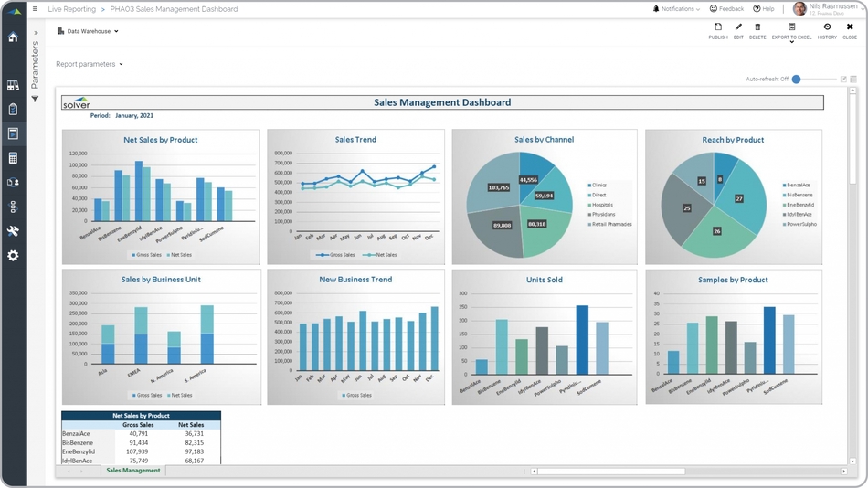The image size is (868, 488).
Task: Open the Export to Excel dropdown
Action: click(x=791, y=32)
